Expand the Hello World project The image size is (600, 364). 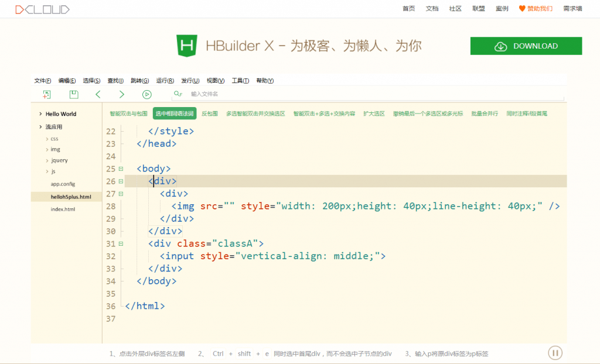[40, 114]
